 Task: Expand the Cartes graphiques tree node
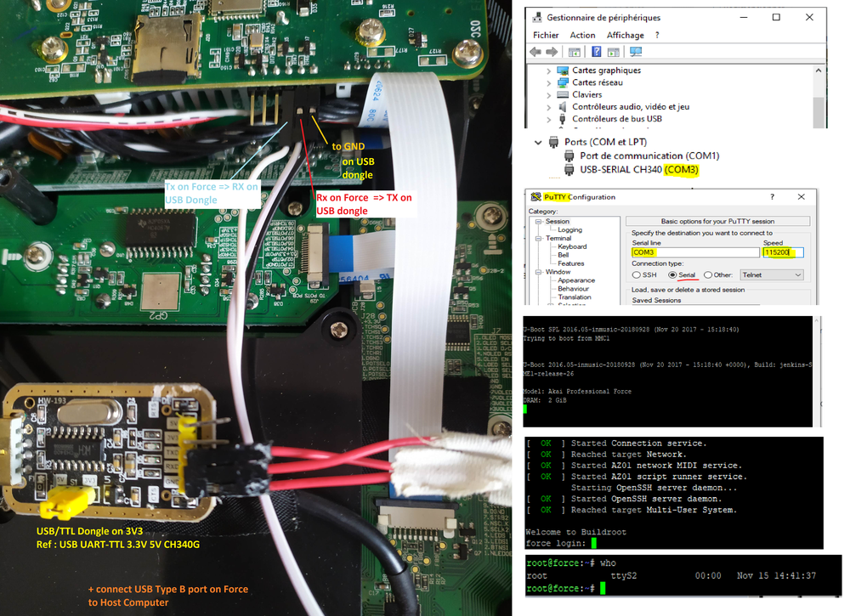548,71
